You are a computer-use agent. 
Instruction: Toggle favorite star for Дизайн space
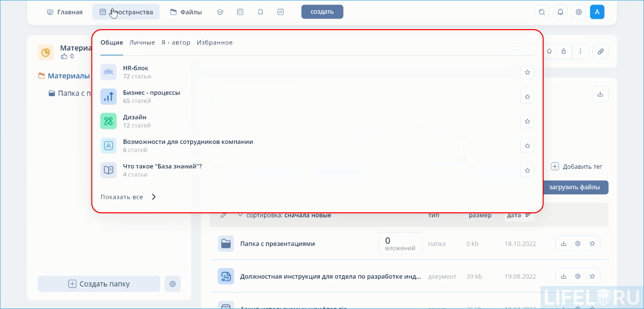click(x=527, y=121)
